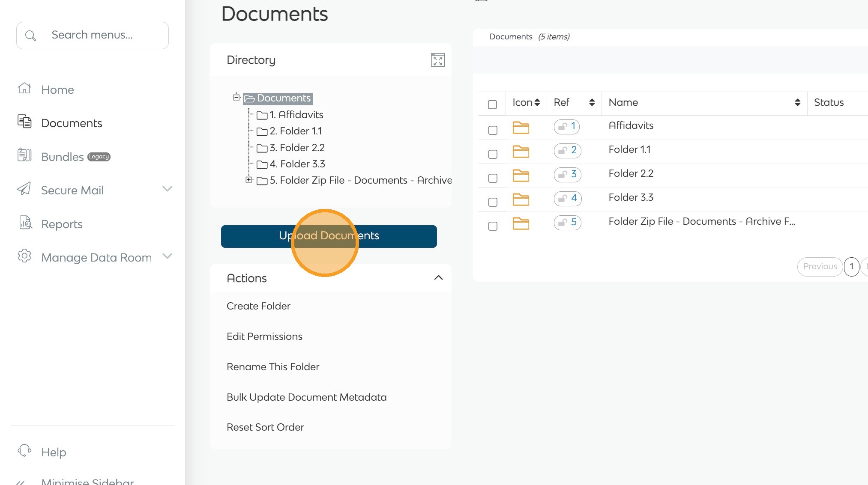This screenshot has height=485, width=868.
Task: Expand folder 5 tree node plus icon
Action: [249, 180]
